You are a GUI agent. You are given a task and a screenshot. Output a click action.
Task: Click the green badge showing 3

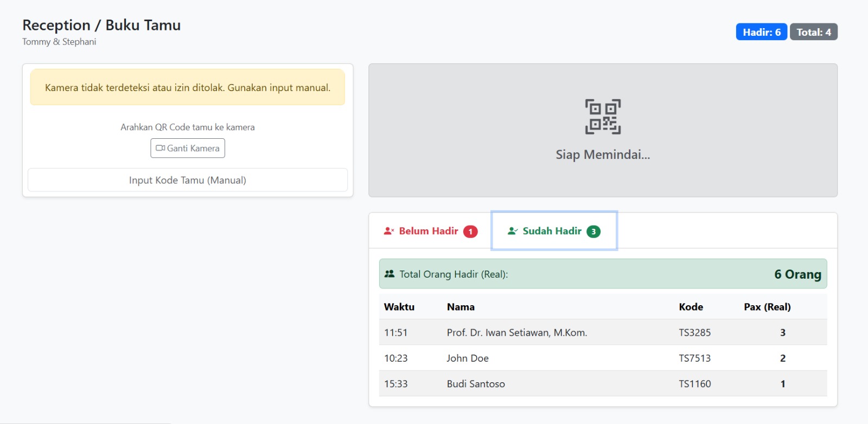[x=593, y=232]
